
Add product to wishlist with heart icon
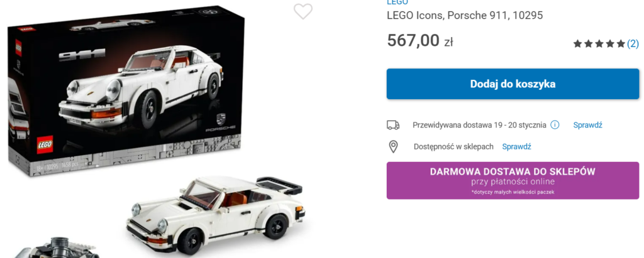pos(303,11)
